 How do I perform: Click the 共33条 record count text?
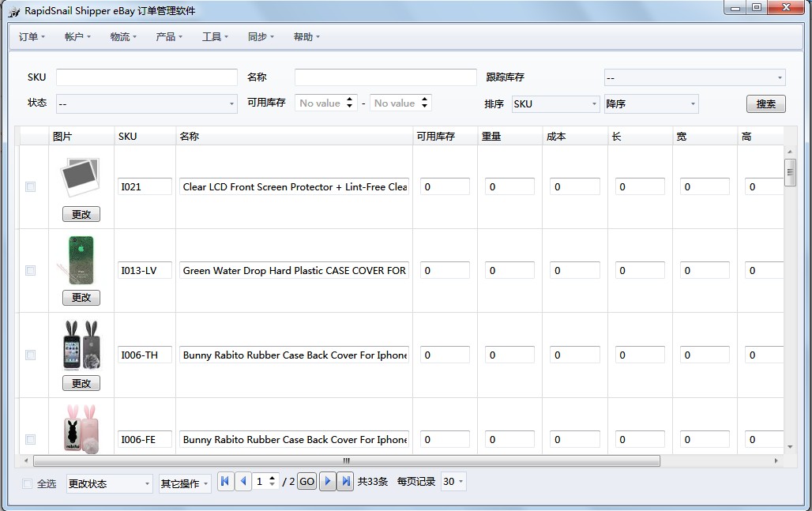point(372,482)
